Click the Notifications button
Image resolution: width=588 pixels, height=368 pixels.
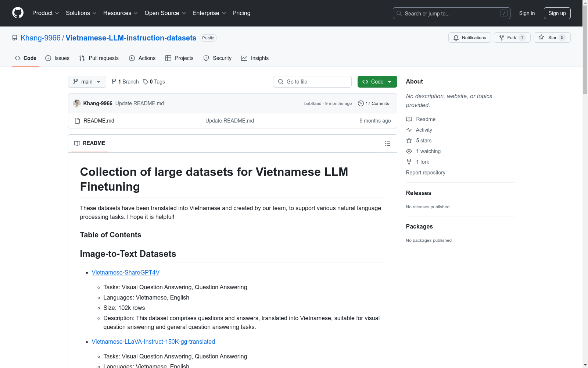[470, 38]
